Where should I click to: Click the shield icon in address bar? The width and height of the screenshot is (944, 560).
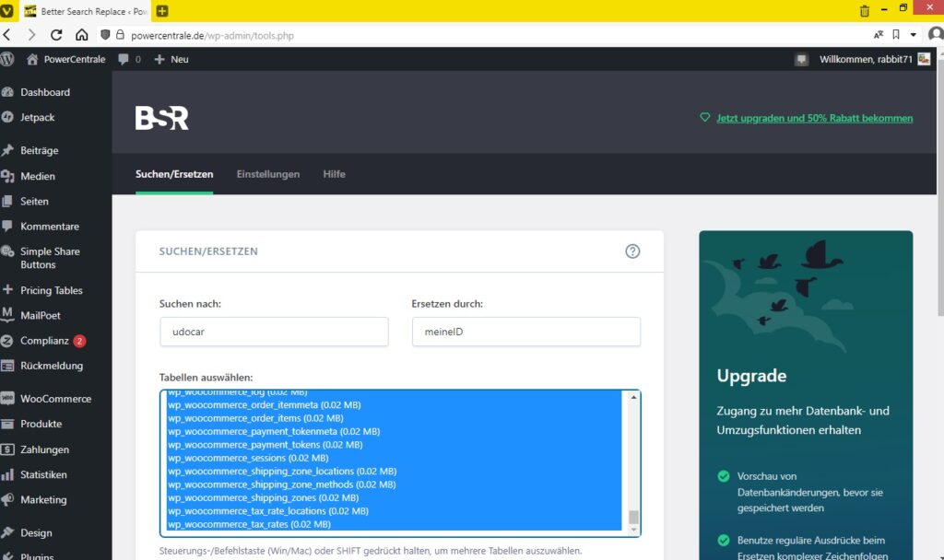pyautogui.click(x=105, y=35)
